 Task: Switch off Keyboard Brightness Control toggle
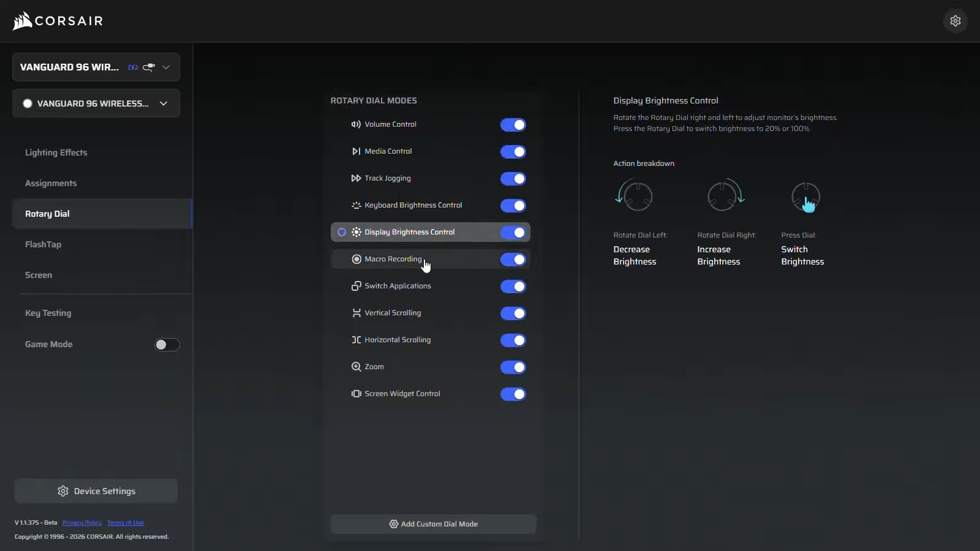tap(513, 206)
